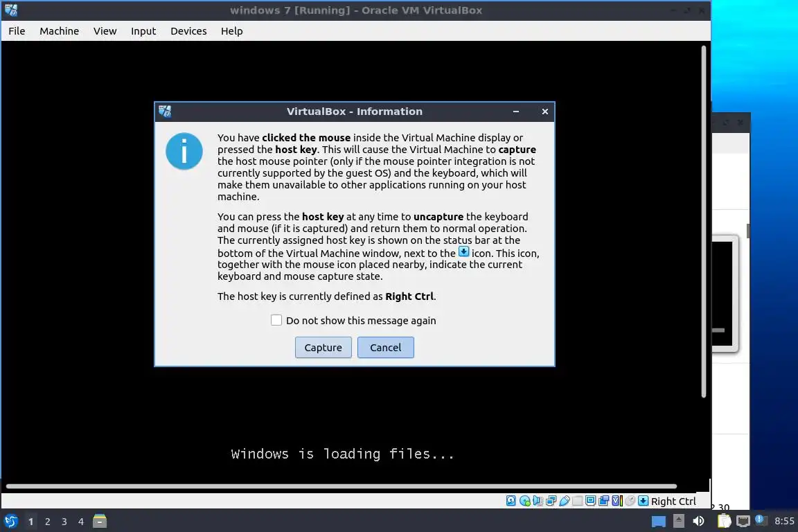Click the removable media eject tray icon

click(678, 521)
